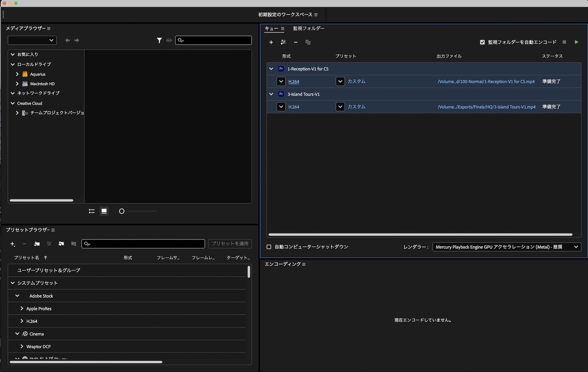588x372 pixels.
Task: Enable 自動コンピューターシャットダウン checkbox
Action: pyautogui.click(x=269, y=247)
